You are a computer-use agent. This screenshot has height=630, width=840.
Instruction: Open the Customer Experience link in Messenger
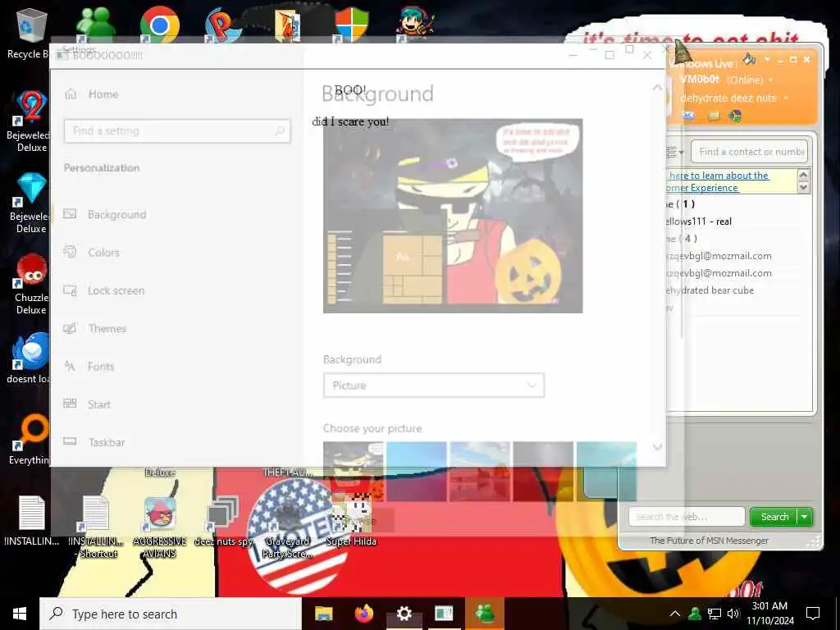[702, 188]
